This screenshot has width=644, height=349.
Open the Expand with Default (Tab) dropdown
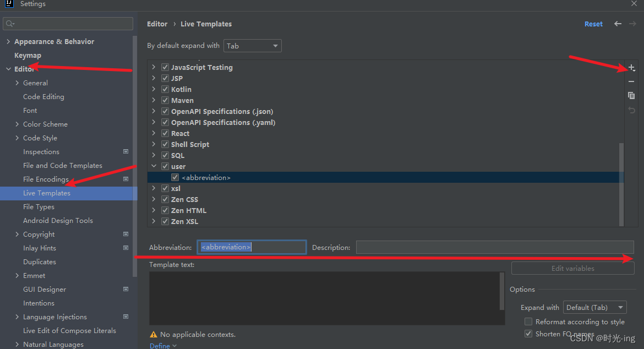(x=594, y=308)
